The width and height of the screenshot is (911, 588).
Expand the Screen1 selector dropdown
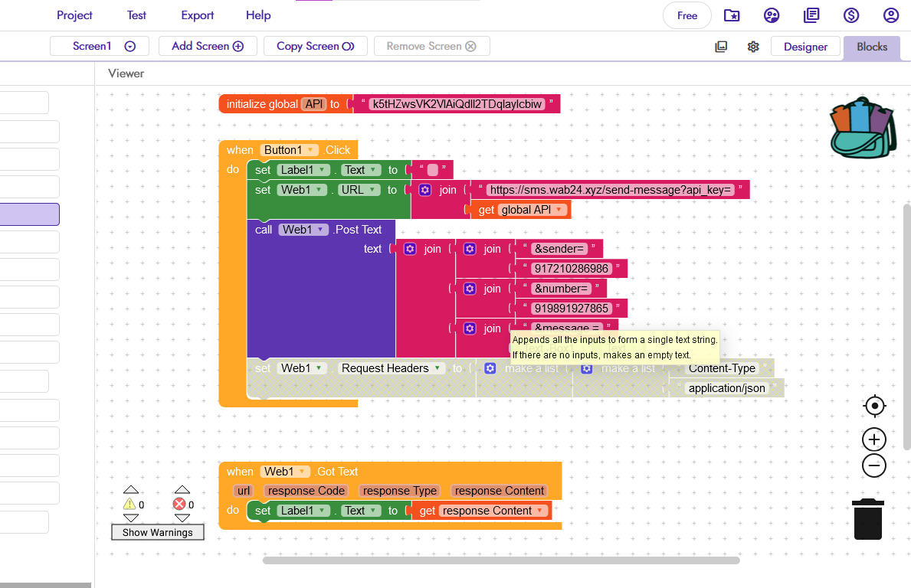pyautogui.click(x=129, y=47)
